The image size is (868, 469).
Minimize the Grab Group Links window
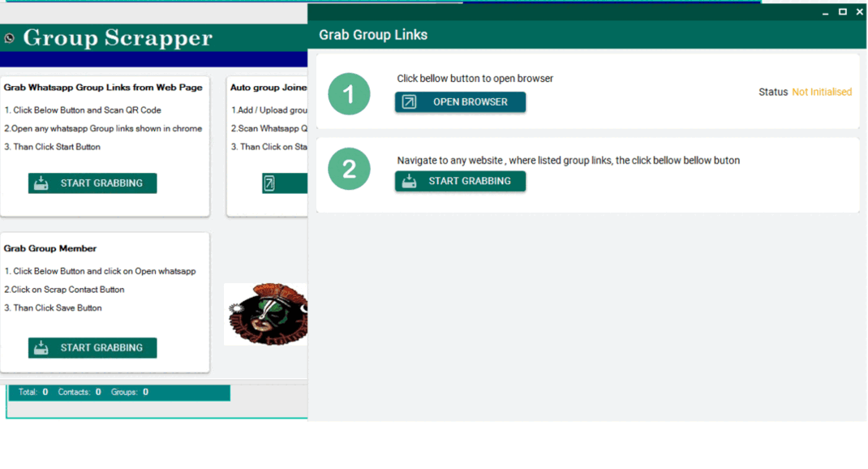pos(825,11)
